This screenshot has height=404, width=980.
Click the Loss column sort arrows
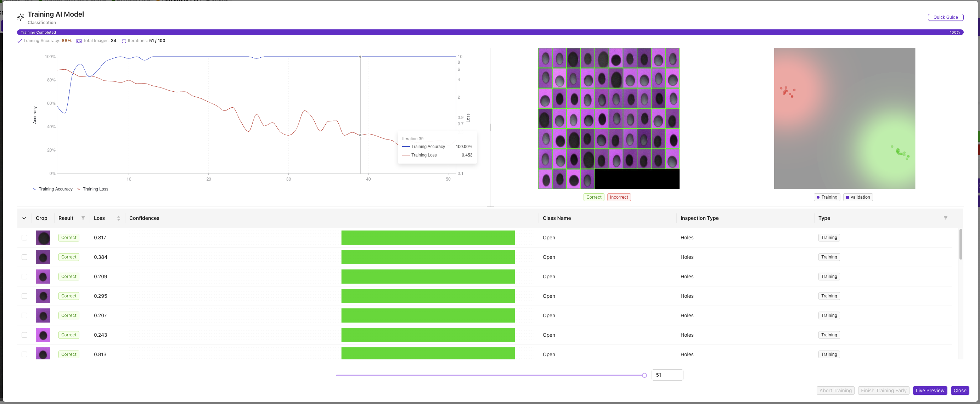click(119, 218)
